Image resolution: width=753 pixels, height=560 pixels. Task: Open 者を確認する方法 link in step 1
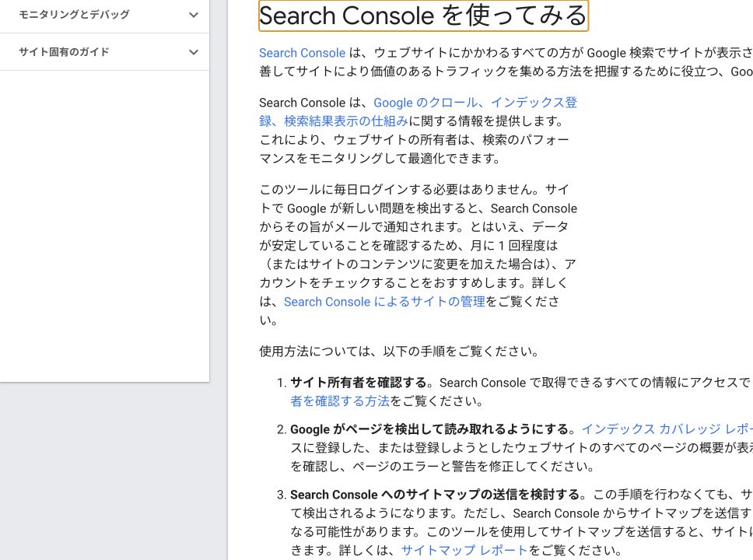[339, 401]
